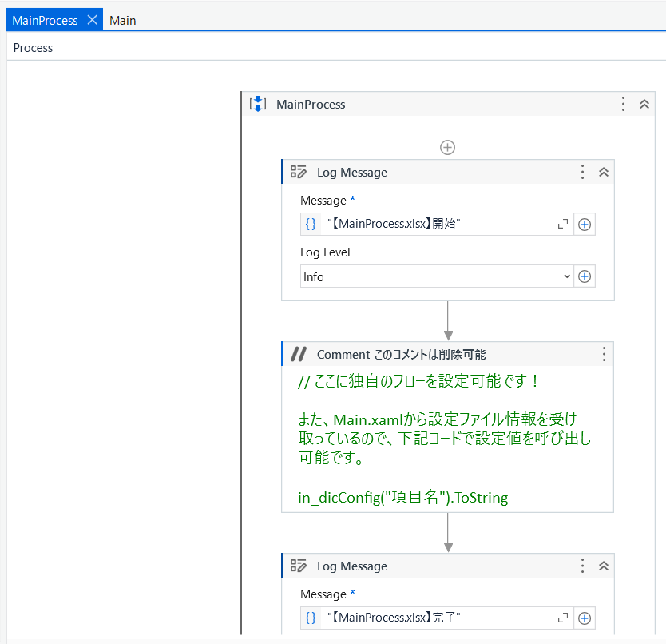Collapse the first Log Message activity
The image size is (666, 644).
(604, 172)
